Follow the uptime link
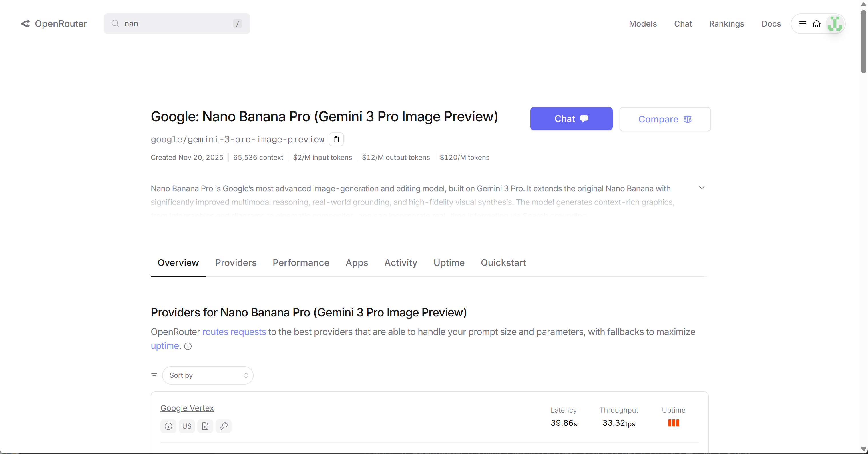Viewport: 868px width, 454px height. pos(164,345)
